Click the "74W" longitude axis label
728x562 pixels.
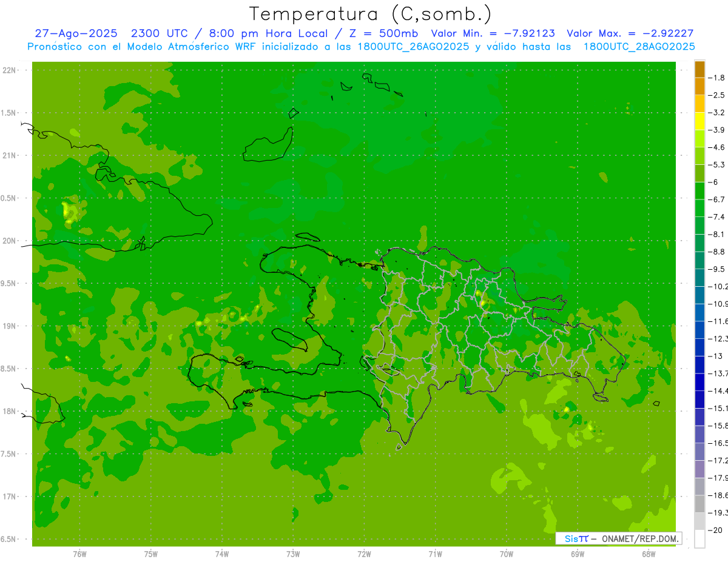(222, 554)
